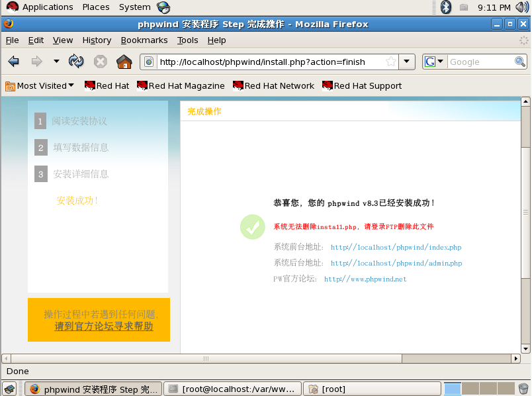
Task: Switch to the [root] file browser taskbar button
Action: [x=372, y=389]
